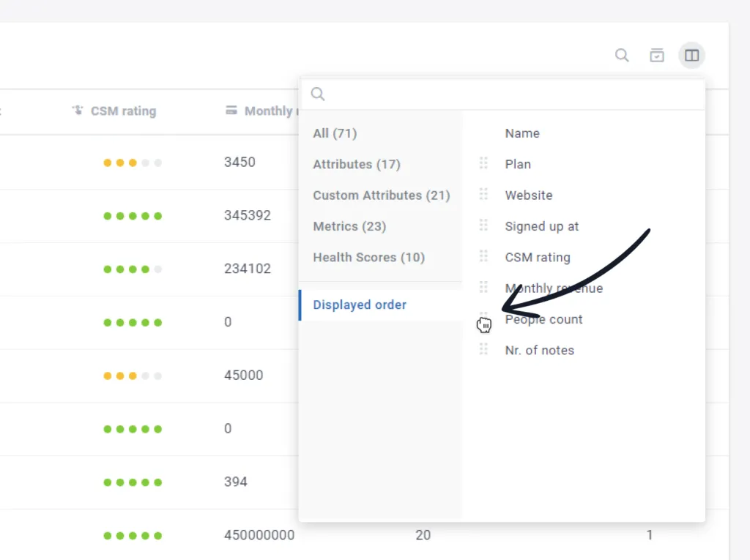
Task: Select Health Scores (10) category
Action: coord(369,257)
